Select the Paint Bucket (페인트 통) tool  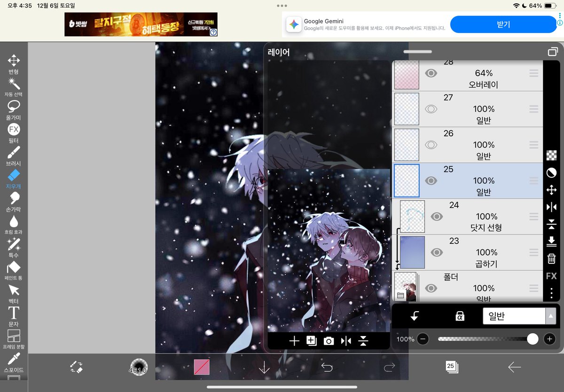(14, 271)
